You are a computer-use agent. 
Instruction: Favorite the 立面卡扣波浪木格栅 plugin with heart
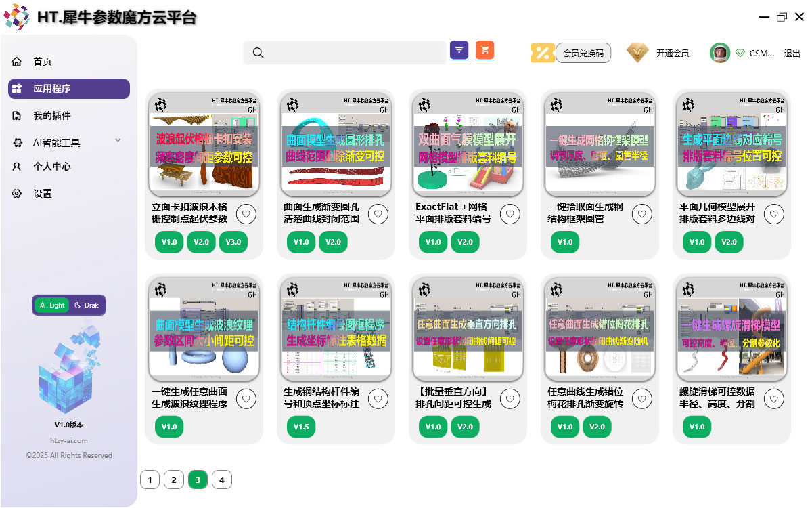tap(246, 214)
